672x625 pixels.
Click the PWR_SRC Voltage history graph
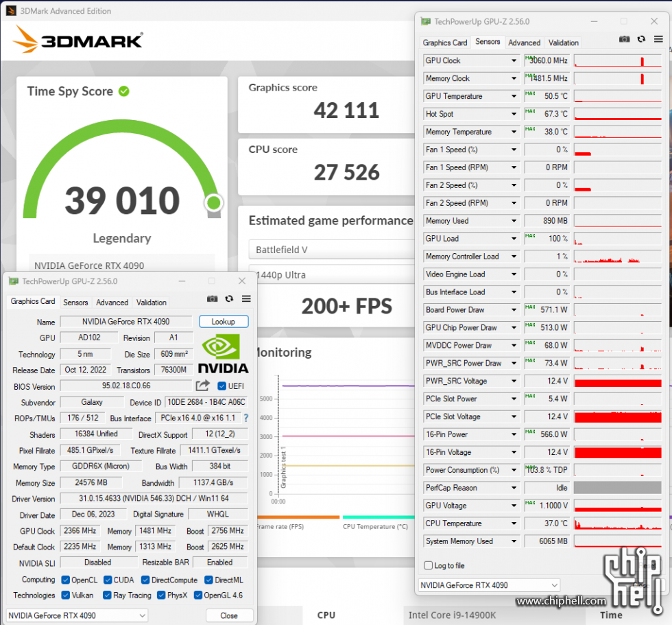[618, 381]
